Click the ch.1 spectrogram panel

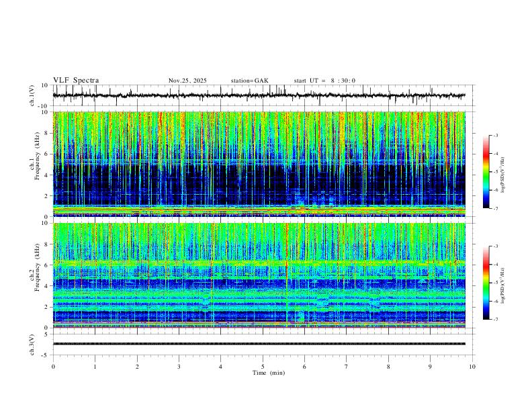(259, 164)
